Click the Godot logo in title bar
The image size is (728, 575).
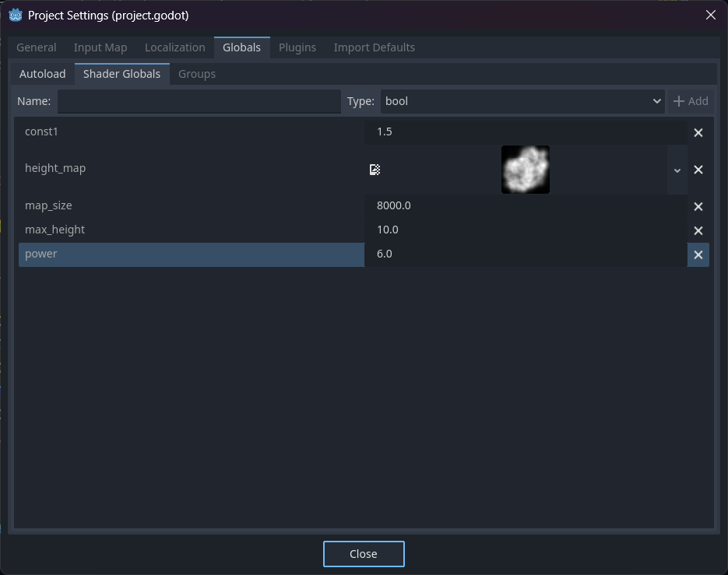(x=16, y=15)
